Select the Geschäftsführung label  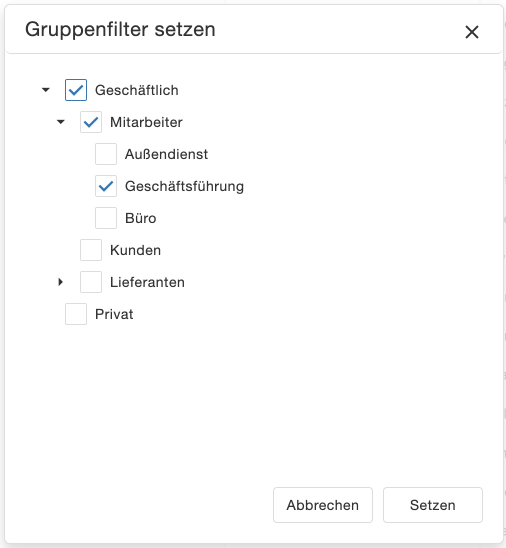pos(184,186)
